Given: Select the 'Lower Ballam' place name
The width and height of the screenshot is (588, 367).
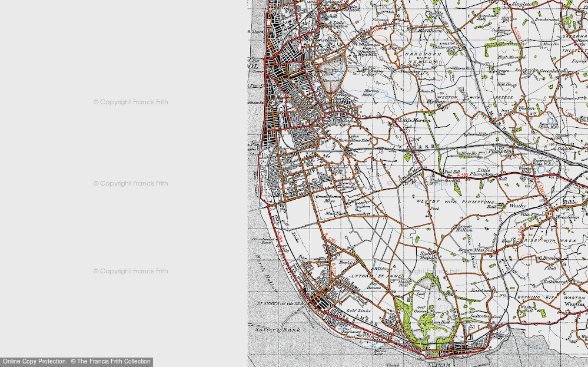Looking at the screenshot, I should (x=464, y=228).
